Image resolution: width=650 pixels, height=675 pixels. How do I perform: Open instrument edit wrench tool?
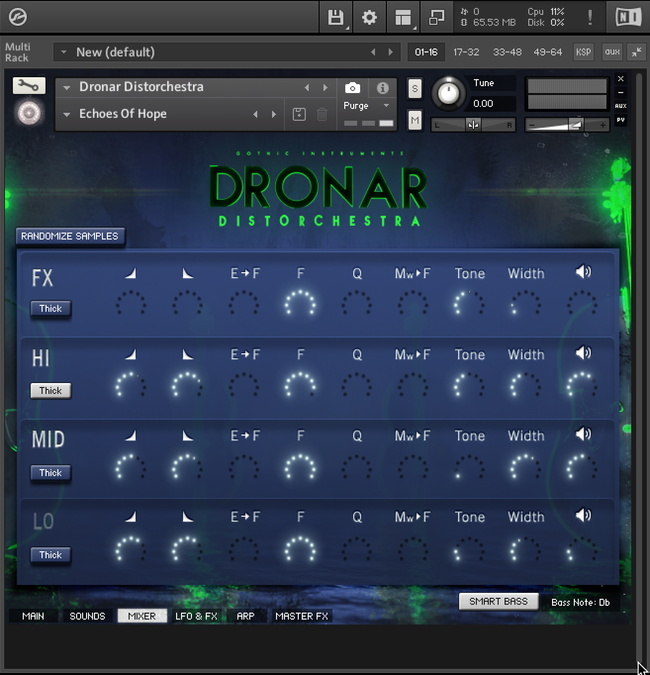point(29,86)
